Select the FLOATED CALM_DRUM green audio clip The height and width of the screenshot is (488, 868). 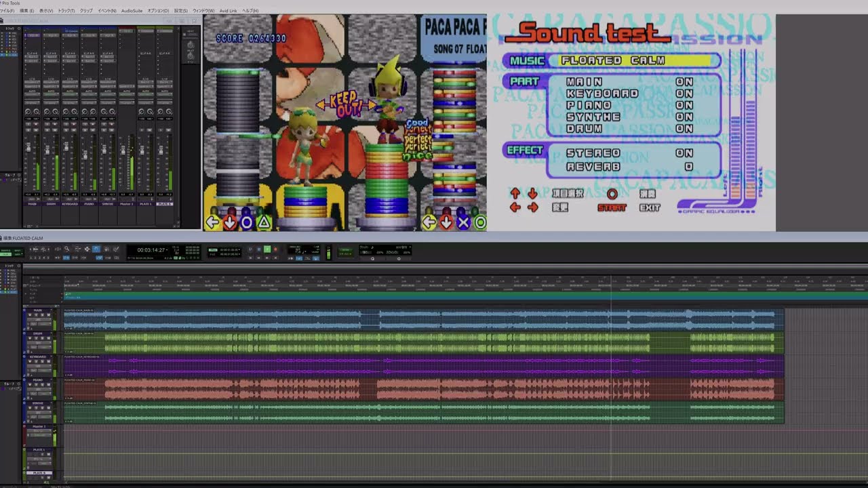[424, 342]
